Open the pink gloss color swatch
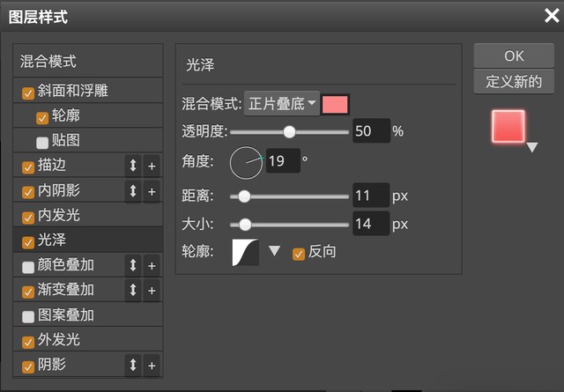 coord(336,104)
